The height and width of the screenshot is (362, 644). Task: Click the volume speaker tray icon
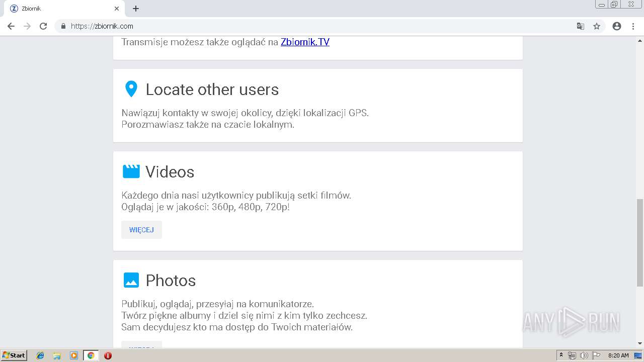click(x=584, y=355)
